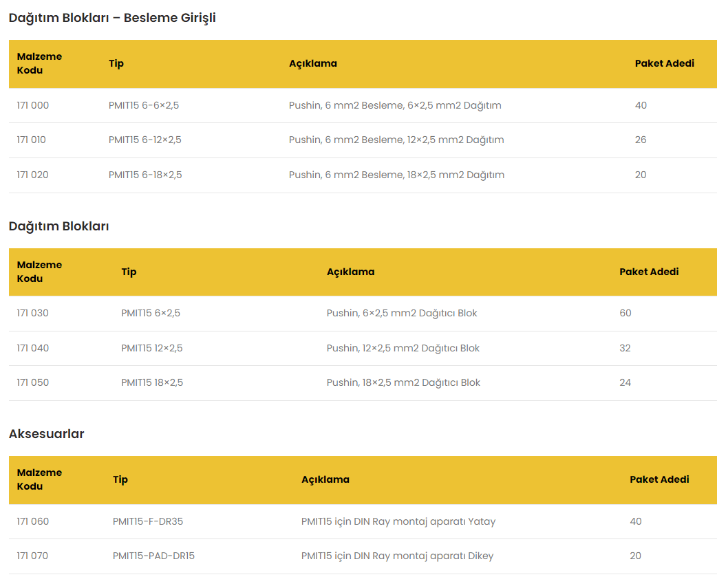Click the "Dağıtım Blokları" section heading
The width and height of the screenshot is (717, 588).
pyautogui.click(x=59, y=226)
